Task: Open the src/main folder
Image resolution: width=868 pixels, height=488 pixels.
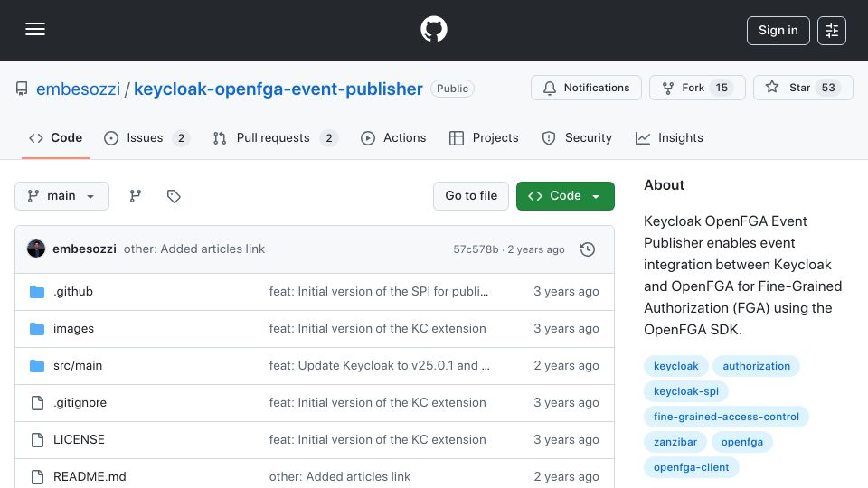Action: tap(78, 366)
